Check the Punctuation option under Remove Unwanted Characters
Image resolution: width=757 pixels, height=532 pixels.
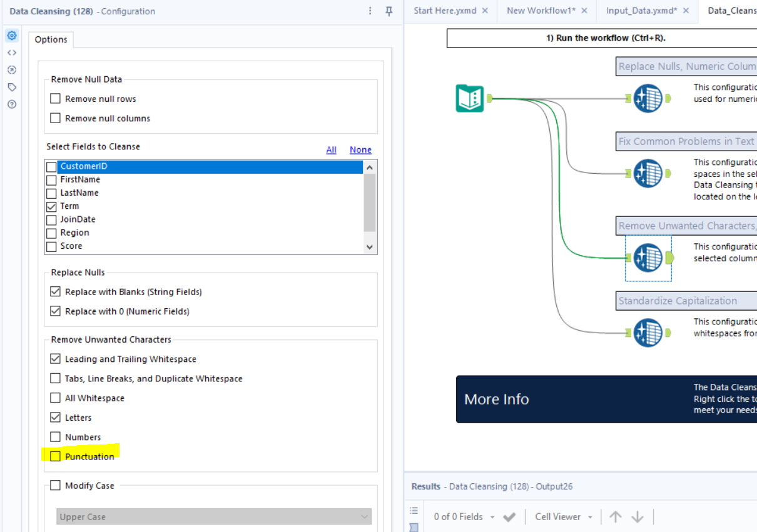coord(55,456)
